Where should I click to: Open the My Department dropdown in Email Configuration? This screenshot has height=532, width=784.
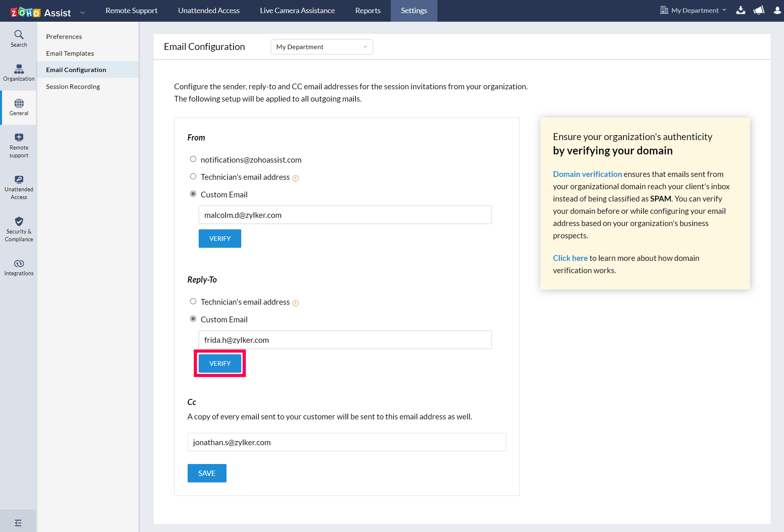point(322,47)
